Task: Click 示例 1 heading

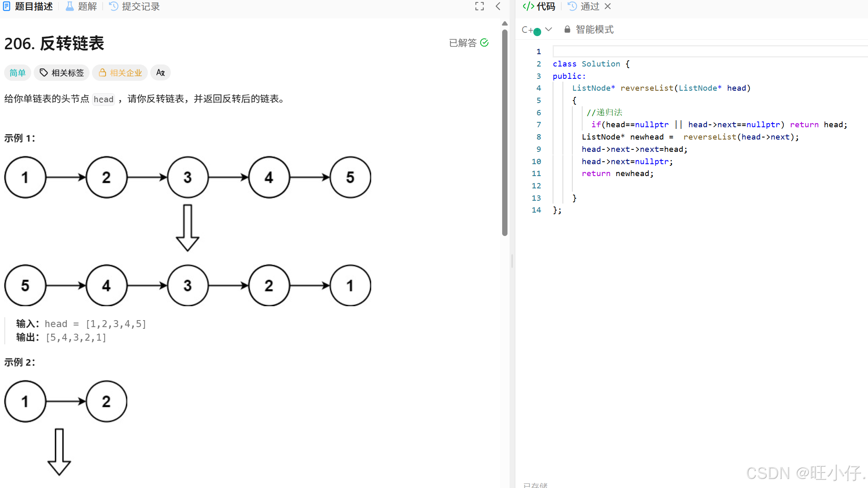Action: click(20, 138)
